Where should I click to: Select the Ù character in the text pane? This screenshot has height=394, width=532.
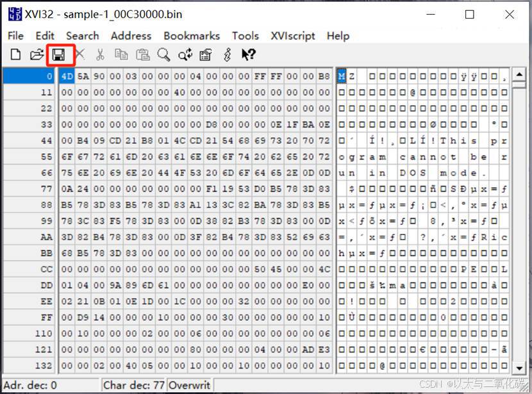click(351, 317)
